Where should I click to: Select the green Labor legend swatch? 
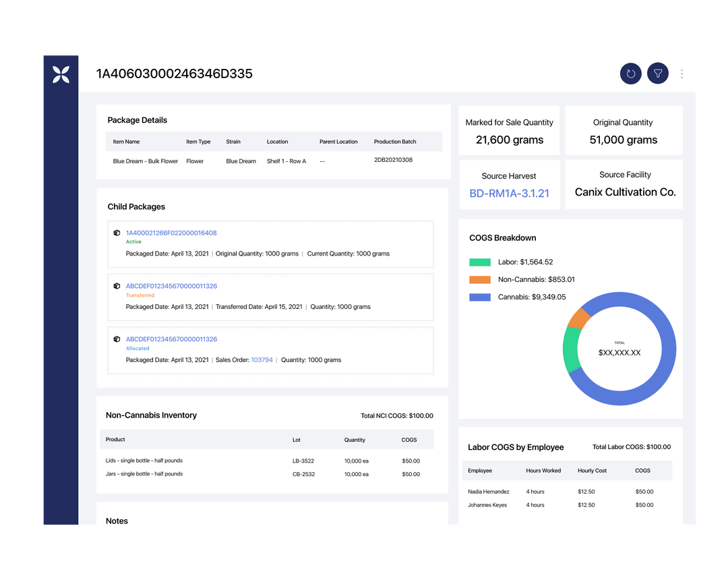[479, 262]
